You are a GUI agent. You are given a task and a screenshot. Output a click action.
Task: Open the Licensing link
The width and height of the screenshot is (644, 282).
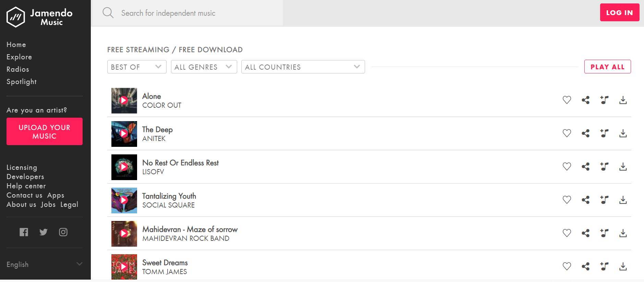point(22,167)
